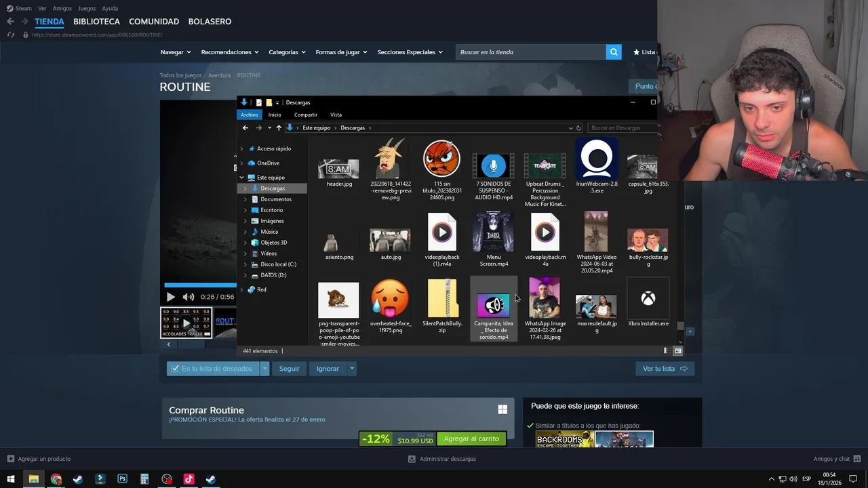Viewport: 868px width, 488px height.
Task: Select the asiento.png file
Action: 339,246
